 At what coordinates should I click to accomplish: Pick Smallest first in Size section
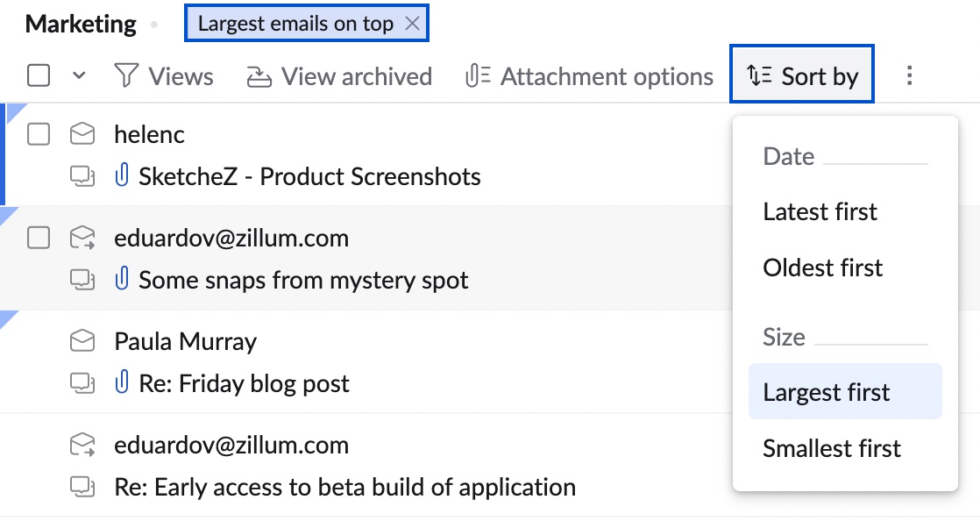831,448
